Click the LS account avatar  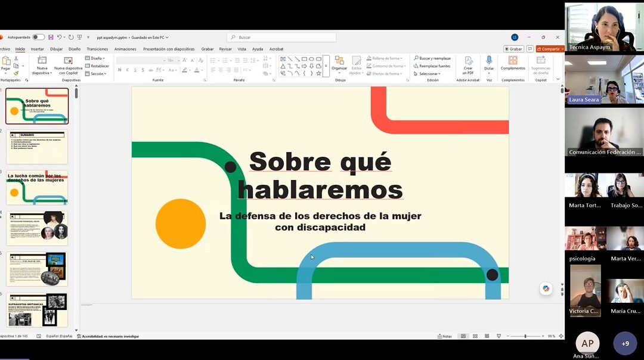(515, 38)
